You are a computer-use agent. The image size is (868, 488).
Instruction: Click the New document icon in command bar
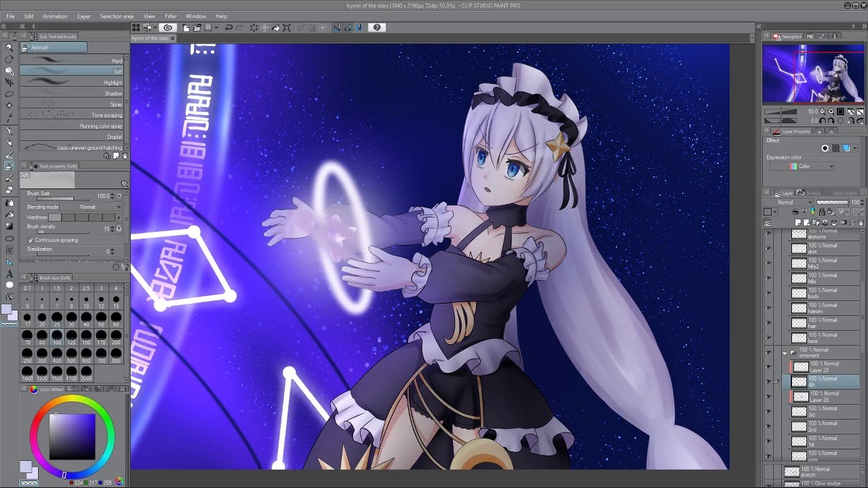point(186,27)
